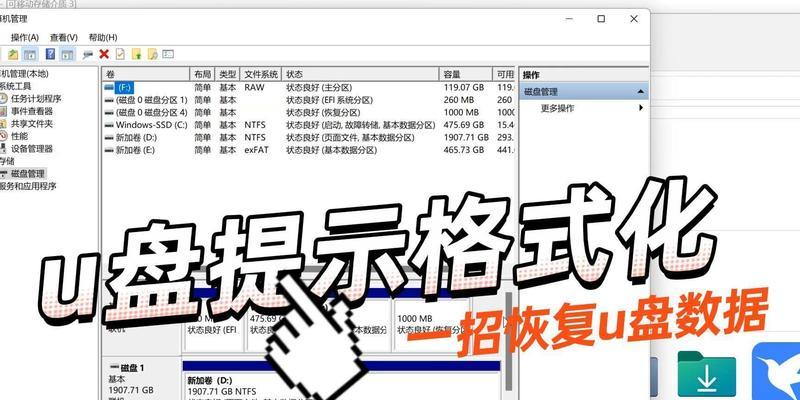Select 计算机管理(本地) root node
This screenshot has width=800, height=400.
[x=24, y=74]
